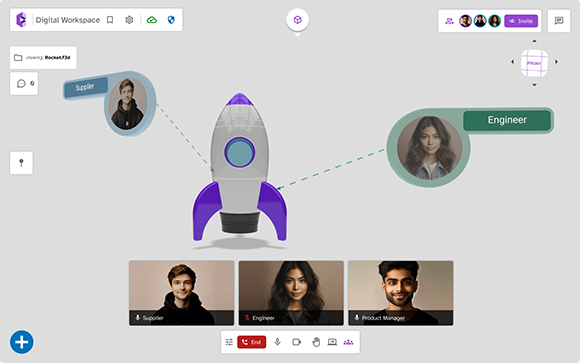The width and height of the screenshot is (580, 363).
Task: Click the blue plus add button
Action: [21, 342]
